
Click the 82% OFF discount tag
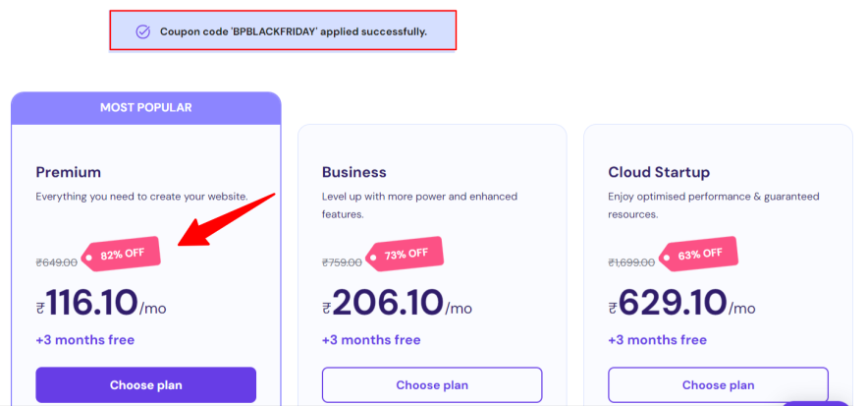(122, 255)
